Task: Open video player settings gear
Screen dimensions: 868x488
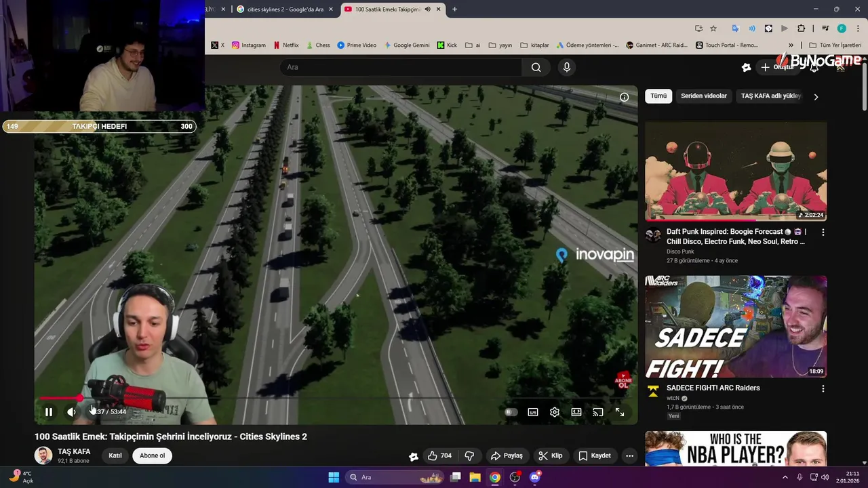Action: pyautogui.click(x=555, y=412)
